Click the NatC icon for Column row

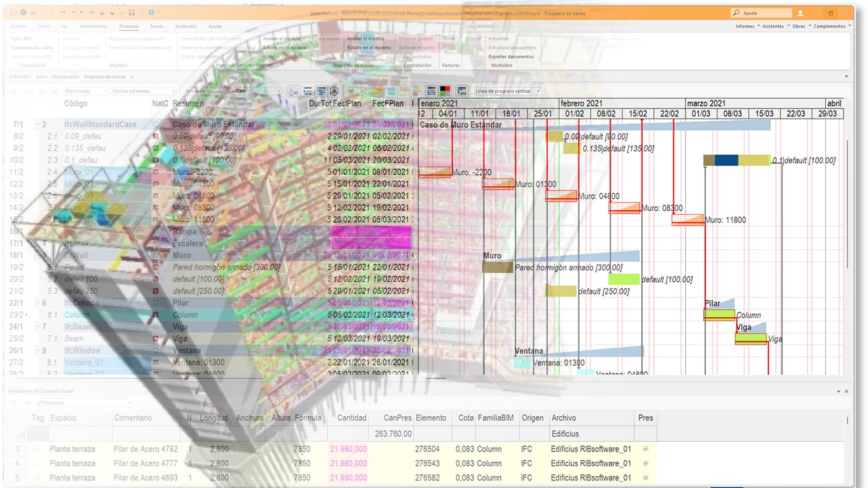point(156,315)
